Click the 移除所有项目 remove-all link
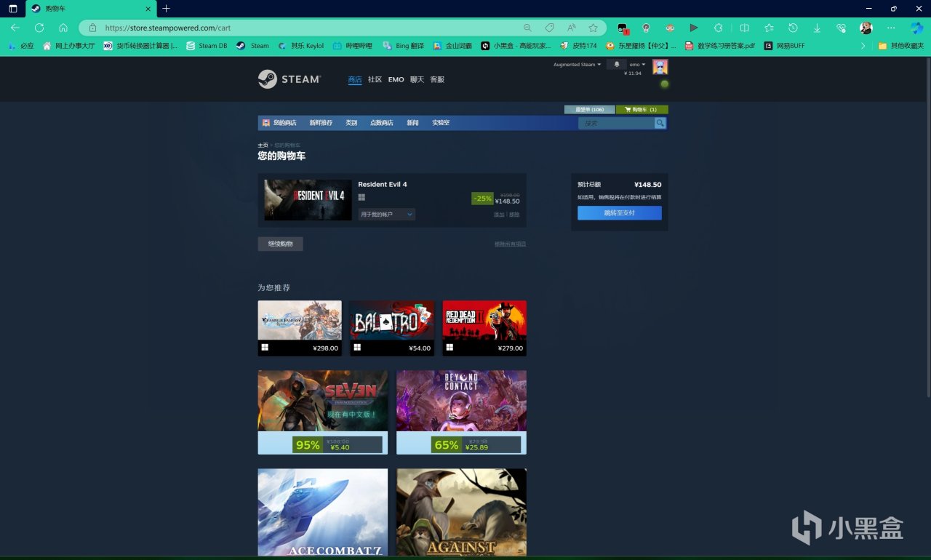This screenshot has height=560, width=931. [x=510, y=244]
